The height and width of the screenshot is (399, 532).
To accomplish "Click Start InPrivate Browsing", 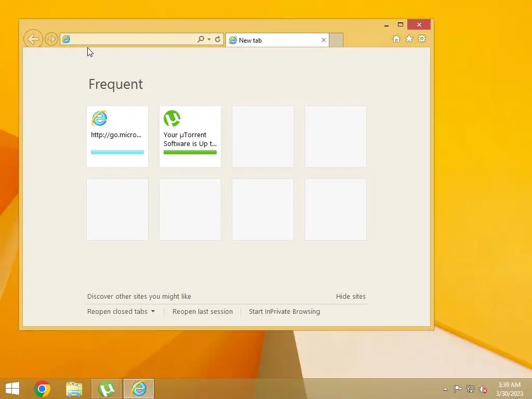I will tap(284, 312).
